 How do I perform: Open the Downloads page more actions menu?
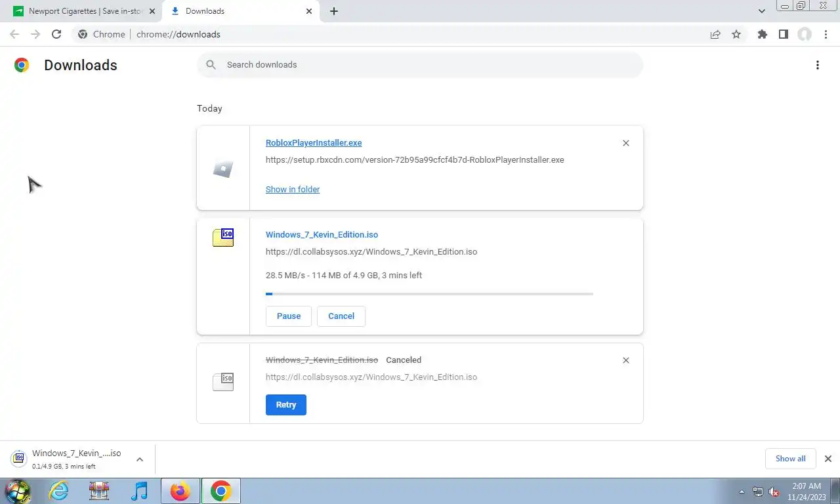817,65
